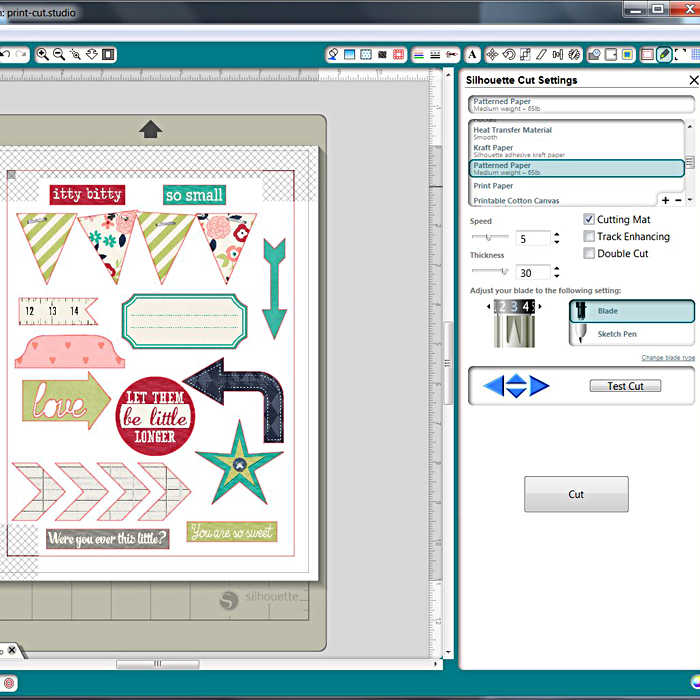Select Print Paper in the material list
This screenshot has height=700, width=700.
[x=576, y=186]
